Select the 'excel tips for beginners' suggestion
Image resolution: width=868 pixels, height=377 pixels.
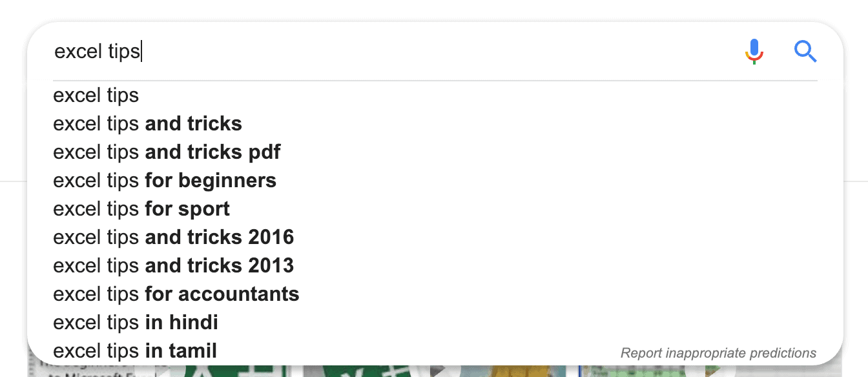pyautogui.click(x=165, y=181)
